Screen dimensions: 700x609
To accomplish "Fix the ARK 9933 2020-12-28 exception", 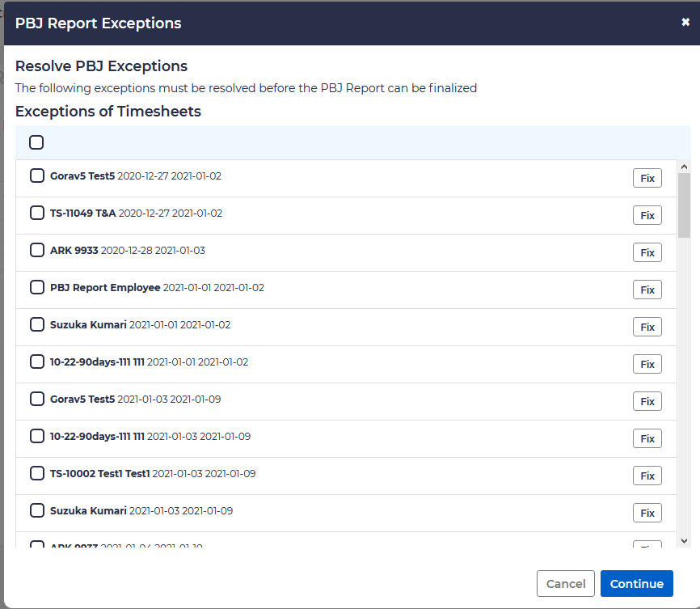I will pos(647,253).
